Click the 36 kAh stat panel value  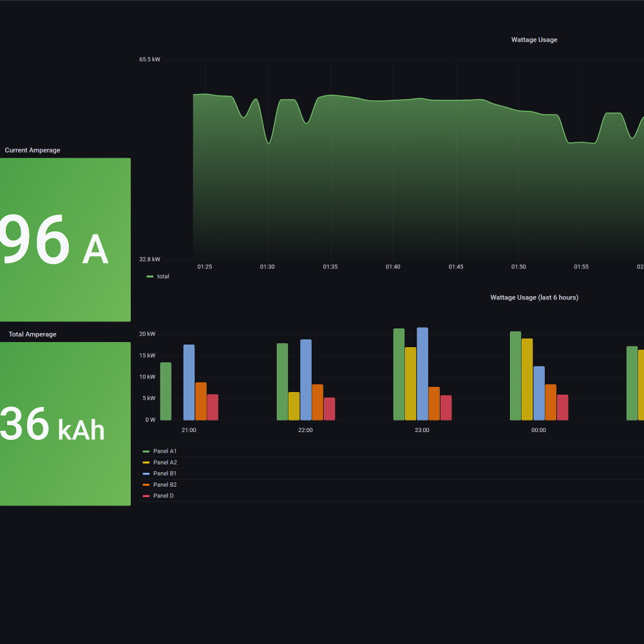pyautogui.click(x=52, y=425)
